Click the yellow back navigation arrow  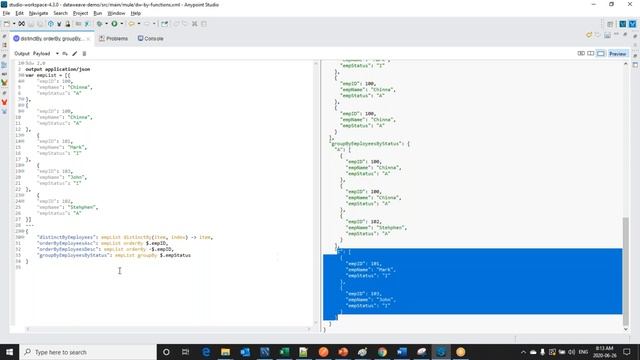coord(131,24)
